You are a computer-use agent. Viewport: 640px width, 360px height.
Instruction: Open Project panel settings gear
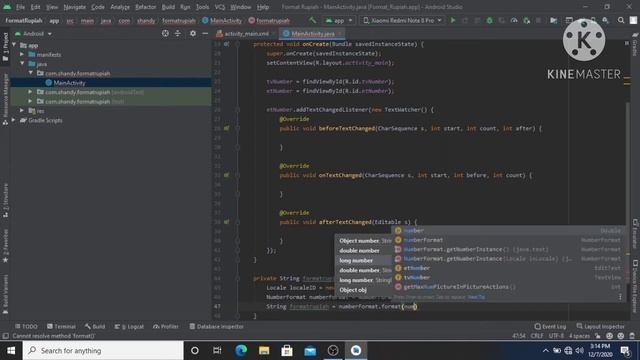(193, 33)
